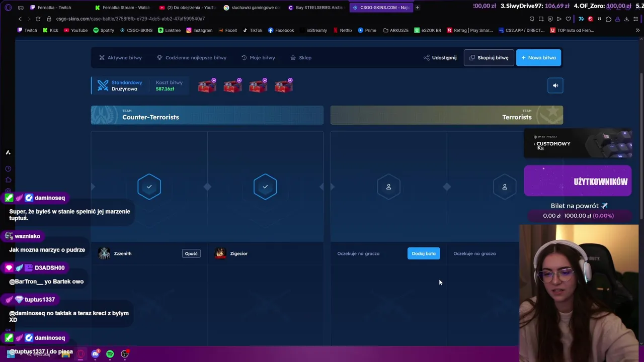Open Discord from the taskbar
644x362 pixels.
click(x=95, y=354)
